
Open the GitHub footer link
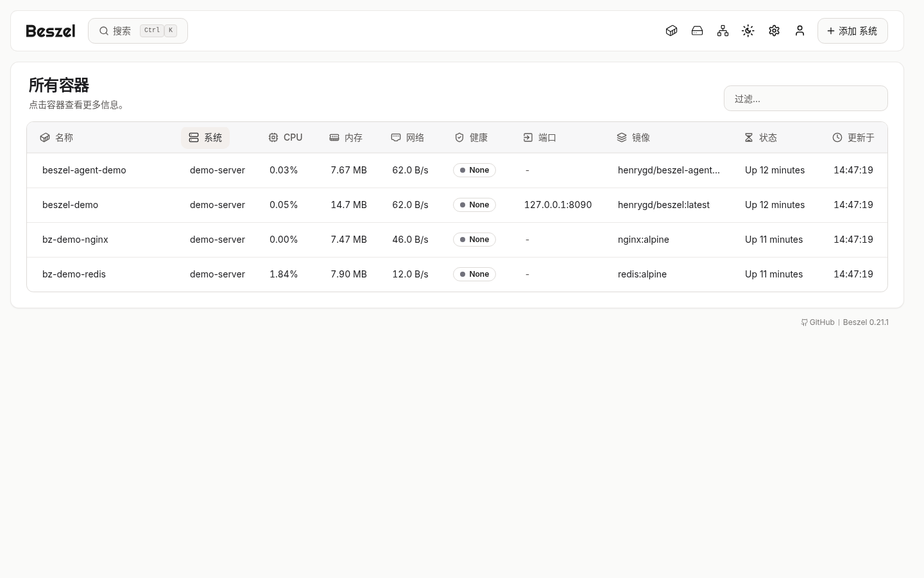click(817, 322)
